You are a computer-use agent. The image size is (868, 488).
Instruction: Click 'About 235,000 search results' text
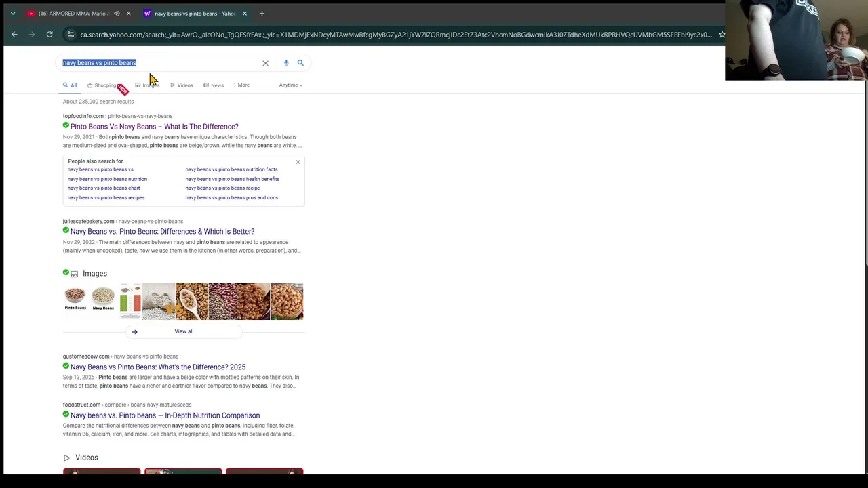tap(98, 102)
